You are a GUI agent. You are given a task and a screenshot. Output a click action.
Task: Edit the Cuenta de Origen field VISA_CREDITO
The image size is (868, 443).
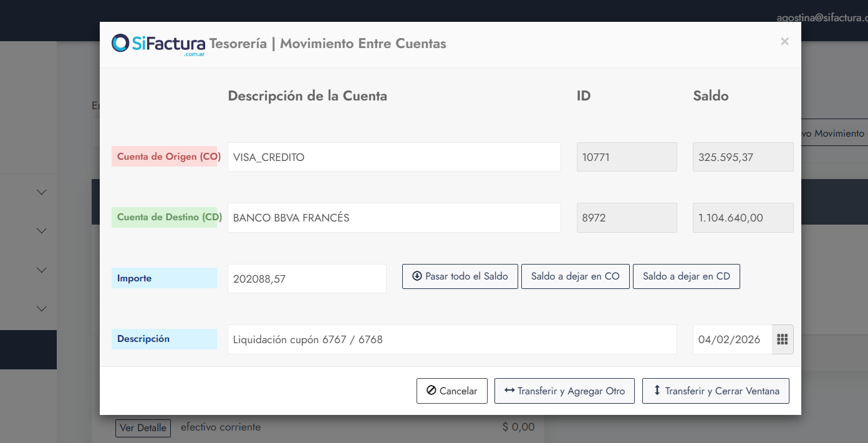tap(393, 157)
